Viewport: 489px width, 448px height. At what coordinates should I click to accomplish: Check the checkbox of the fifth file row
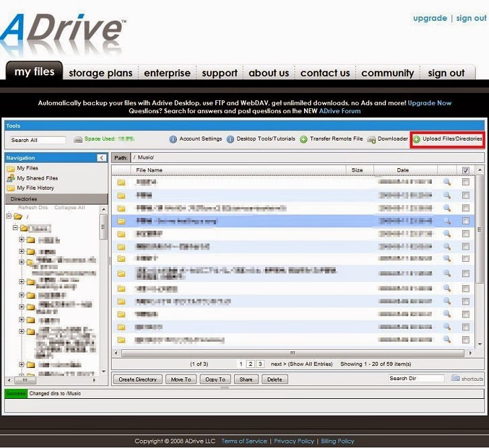pos(465,233)
